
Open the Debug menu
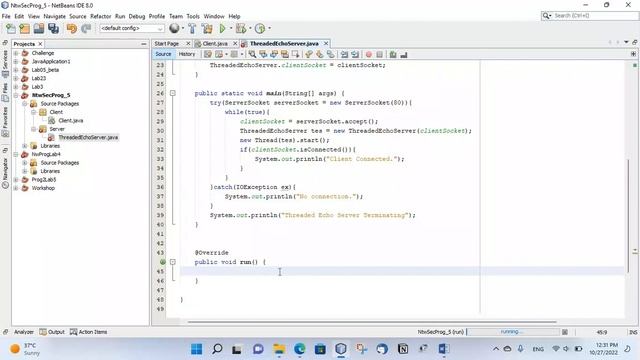(137, 16)
